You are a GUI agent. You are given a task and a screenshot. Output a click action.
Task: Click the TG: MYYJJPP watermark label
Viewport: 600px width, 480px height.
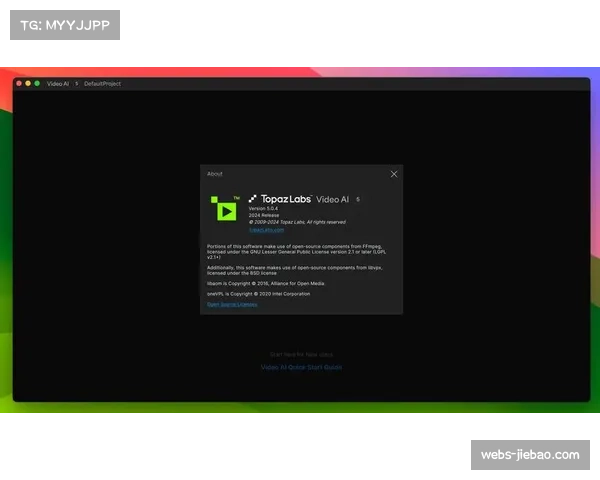click(64, 24)
